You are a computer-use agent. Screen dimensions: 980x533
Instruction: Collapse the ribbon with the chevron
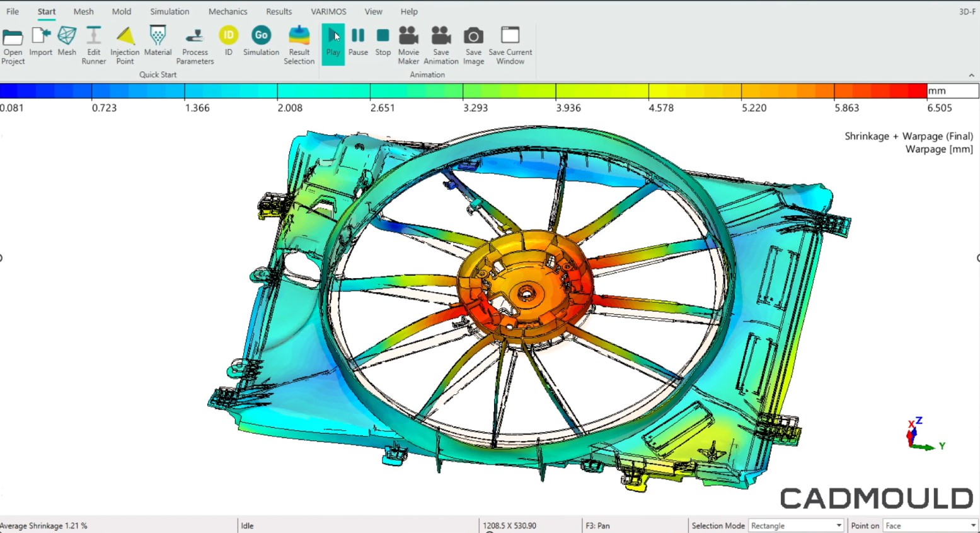(971, 75)
